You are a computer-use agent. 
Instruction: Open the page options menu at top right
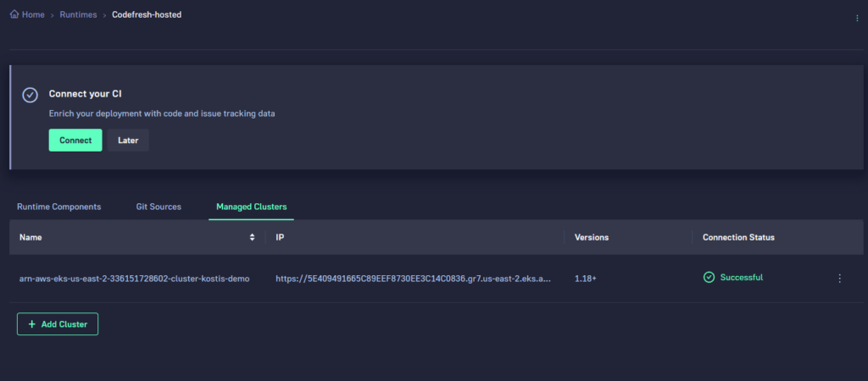(x=856, y=19)
